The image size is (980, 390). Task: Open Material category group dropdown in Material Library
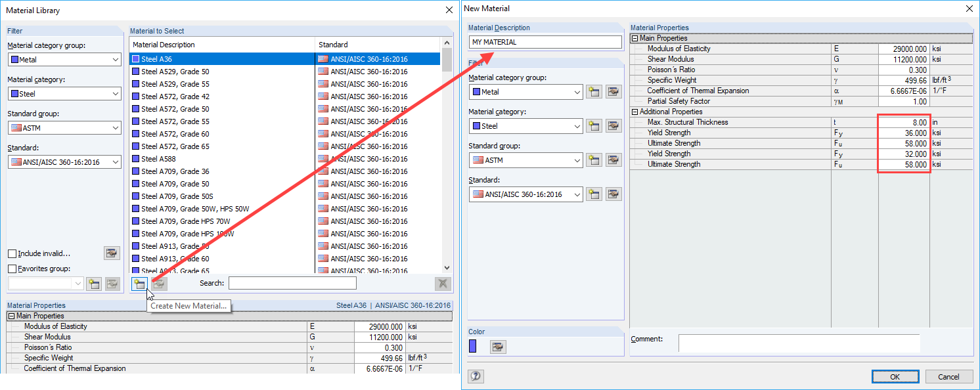(116, 60)
